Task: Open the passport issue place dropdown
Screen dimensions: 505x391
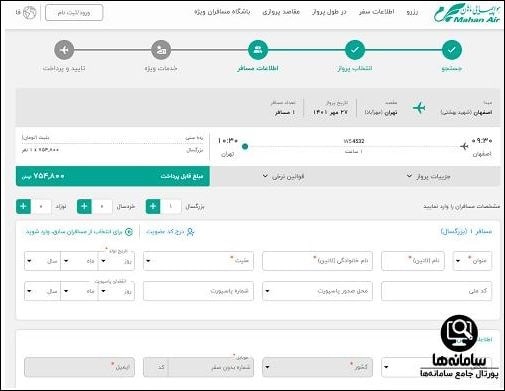Action: point(317,291)
